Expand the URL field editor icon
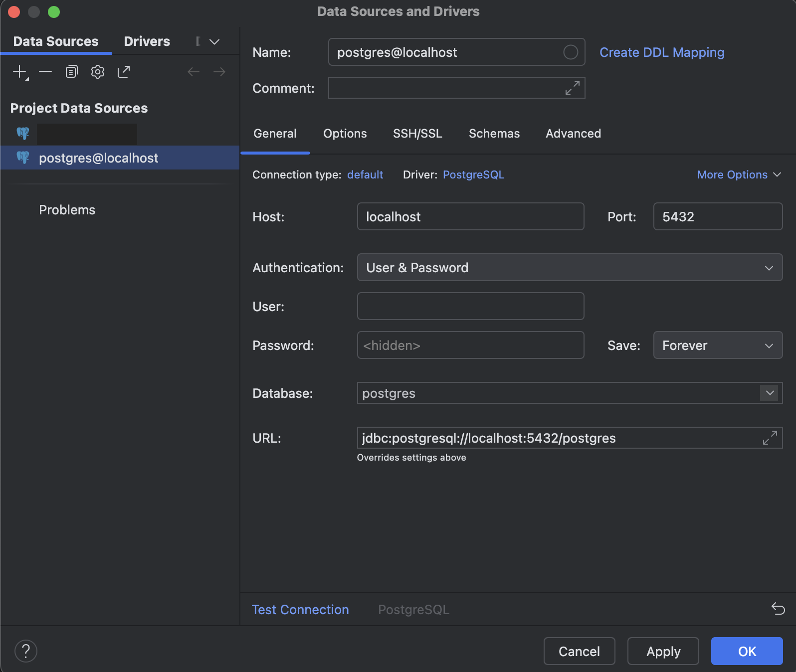This screenshot has height=672, width=796. (770, 438)
